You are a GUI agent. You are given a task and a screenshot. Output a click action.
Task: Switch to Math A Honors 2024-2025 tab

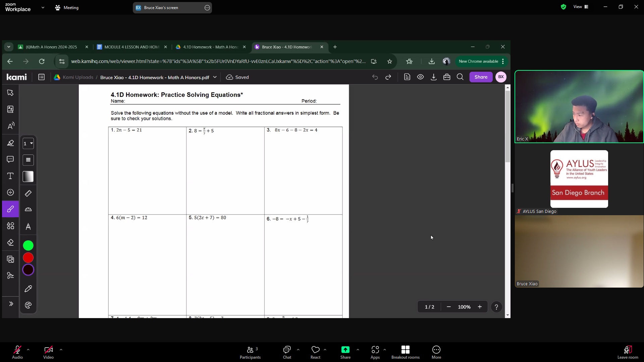tap(51, 47)
